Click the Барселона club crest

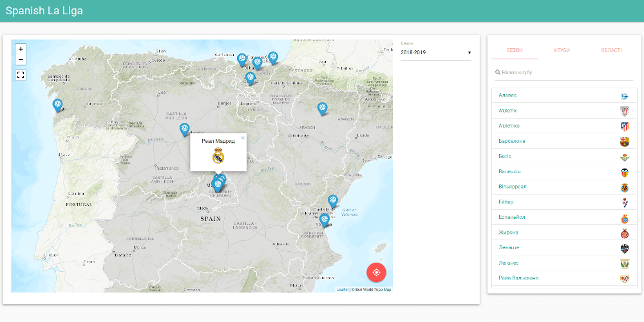(x=625, y=142)
